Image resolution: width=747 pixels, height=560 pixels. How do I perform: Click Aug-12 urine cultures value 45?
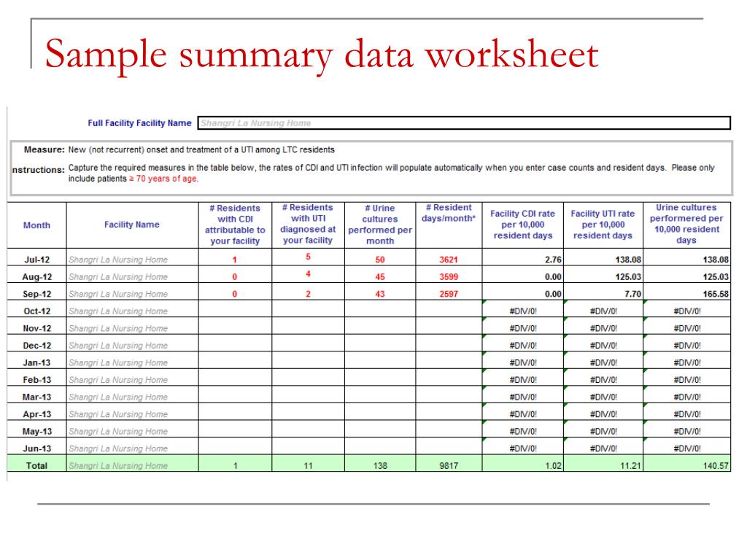(x=380, y=276)
